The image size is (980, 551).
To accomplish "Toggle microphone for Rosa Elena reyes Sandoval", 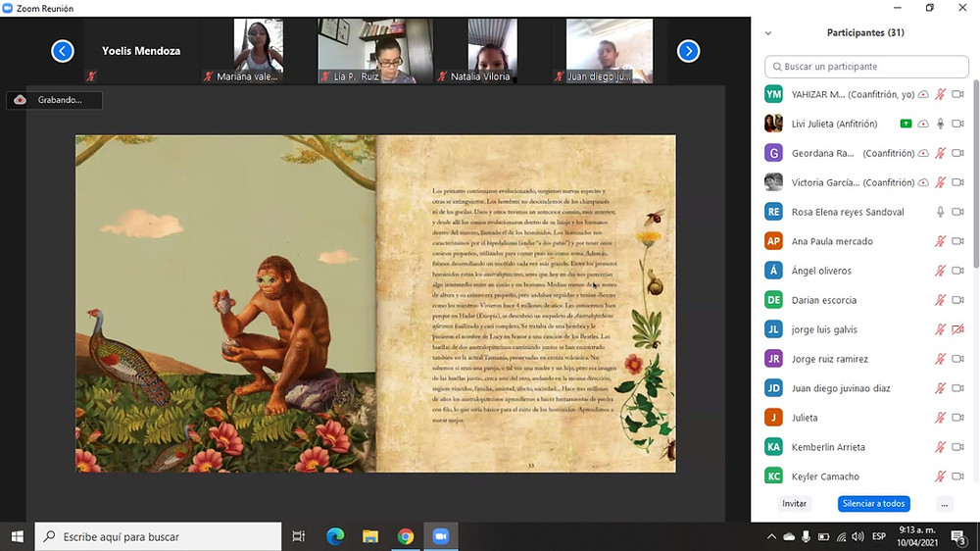I will (940, 212).
